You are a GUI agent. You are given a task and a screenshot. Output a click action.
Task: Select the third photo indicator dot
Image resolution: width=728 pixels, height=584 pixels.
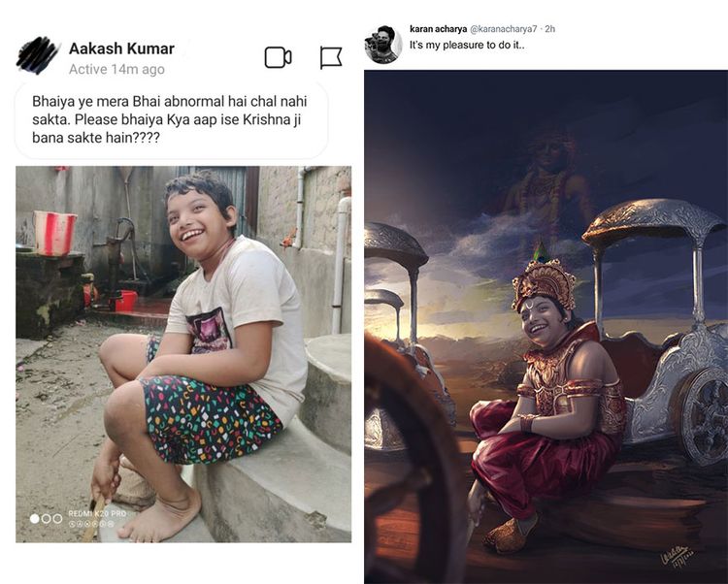(57, 518)
